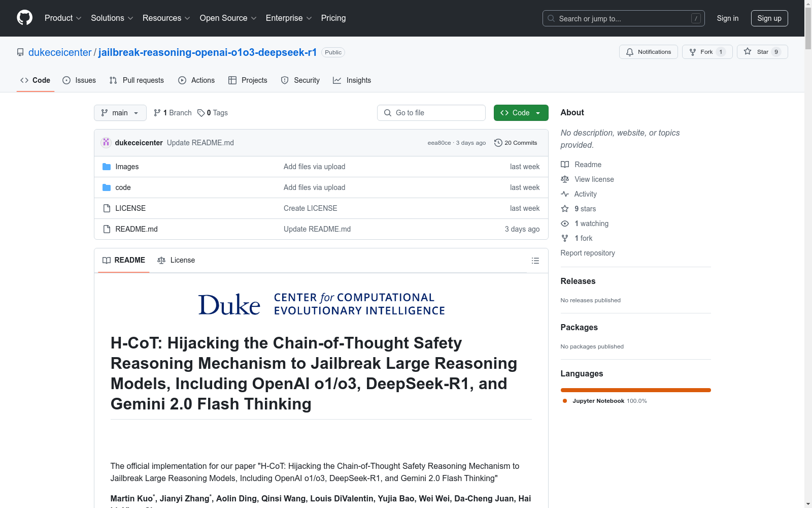Click the README.md file icon
The width and height of the screenshot is (812, 508).
(107, 229)
